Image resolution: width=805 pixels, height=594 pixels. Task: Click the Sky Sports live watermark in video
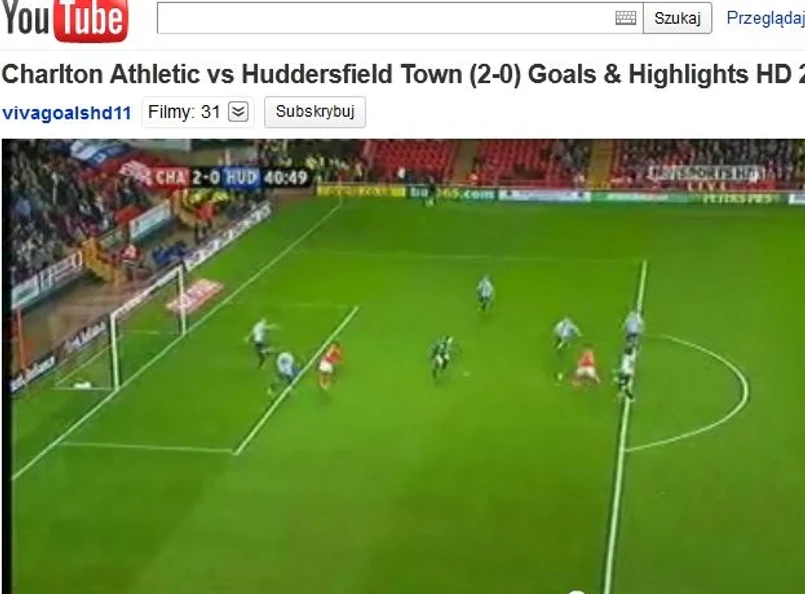coord(706,177)
